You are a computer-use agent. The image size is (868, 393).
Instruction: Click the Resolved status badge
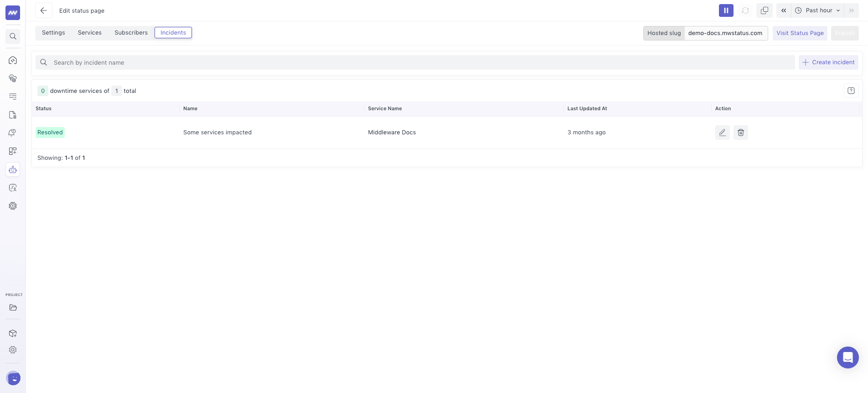click(x=50, y=133)
